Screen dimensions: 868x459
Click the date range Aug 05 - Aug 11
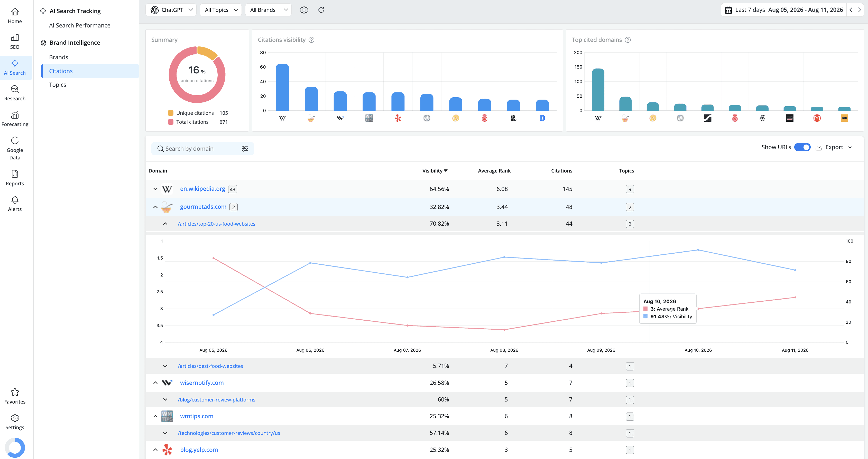tap(805, 10)
